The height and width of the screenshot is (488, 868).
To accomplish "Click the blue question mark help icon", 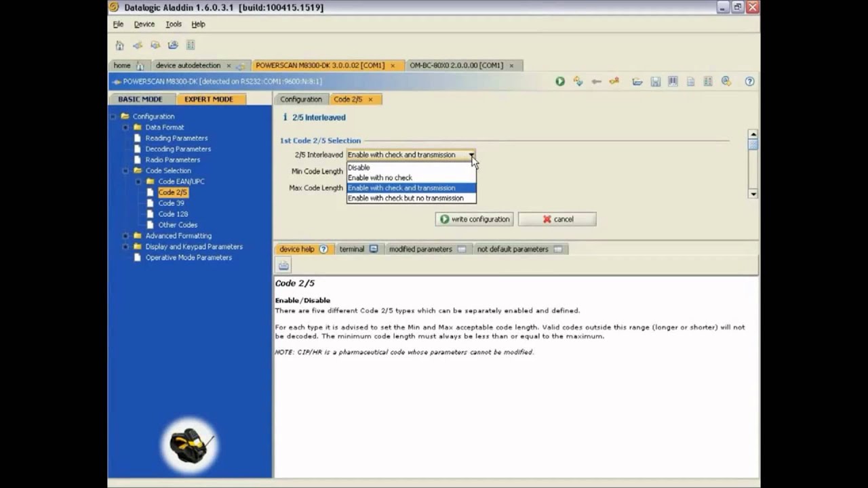I will point(749,81).
